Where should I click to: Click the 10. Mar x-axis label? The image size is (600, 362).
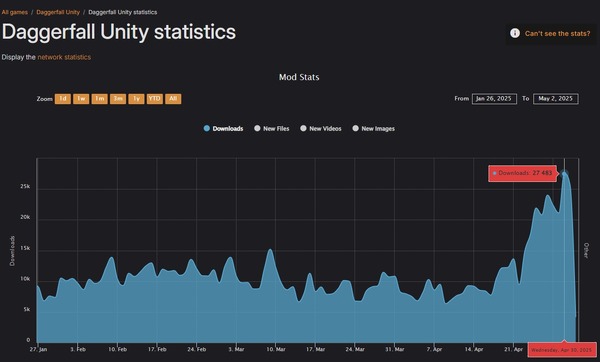276,349
